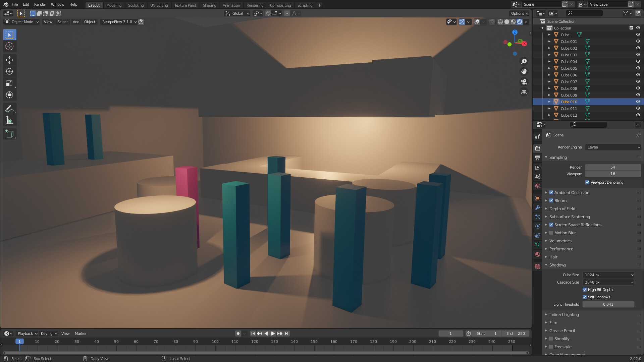
Task: Open the Modifier properties tab
Action: [538, 208]
